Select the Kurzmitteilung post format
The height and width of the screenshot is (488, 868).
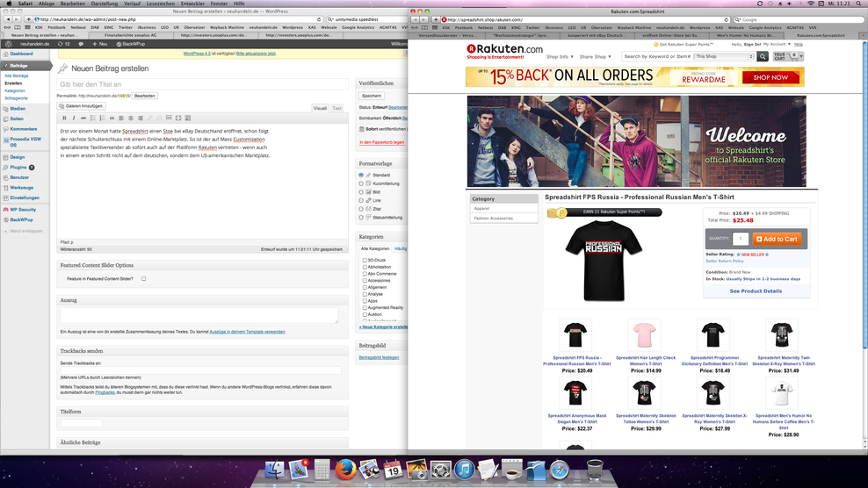click(361, 183)
